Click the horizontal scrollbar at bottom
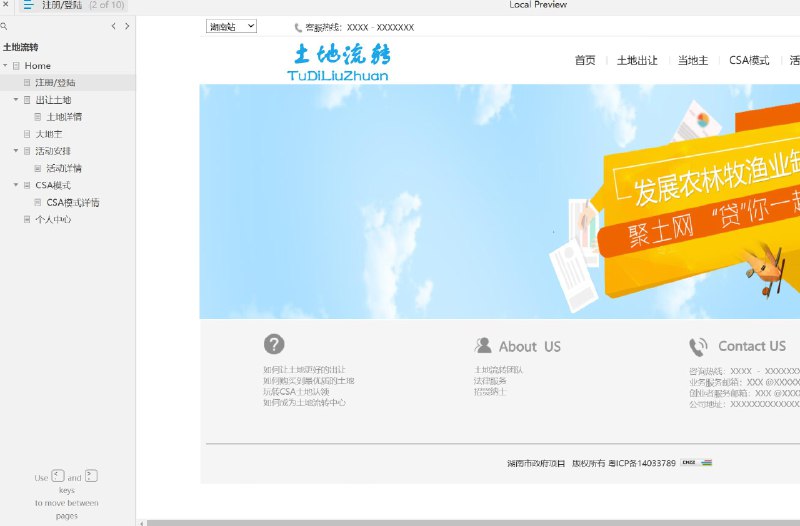 click(x=473, y=523)
